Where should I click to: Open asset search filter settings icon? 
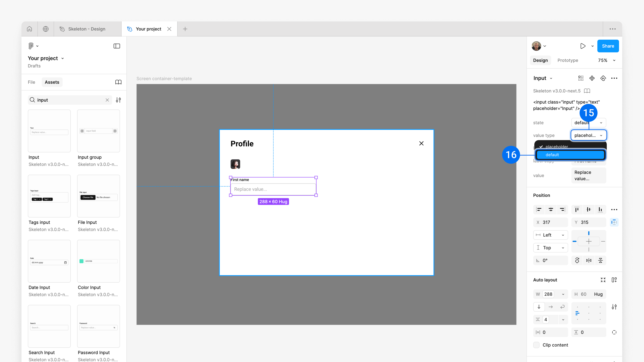click(118, 100)
